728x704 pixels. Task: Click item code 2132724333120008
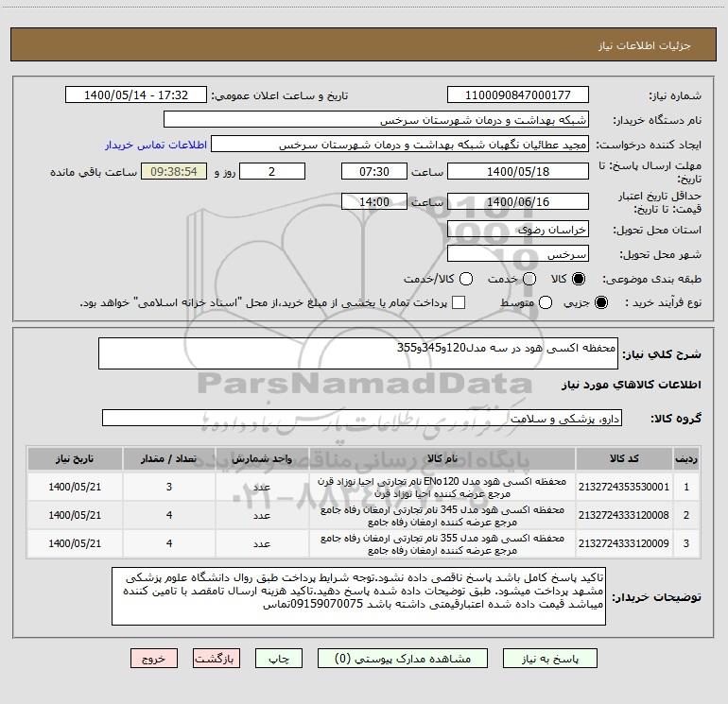coord(624,515)
